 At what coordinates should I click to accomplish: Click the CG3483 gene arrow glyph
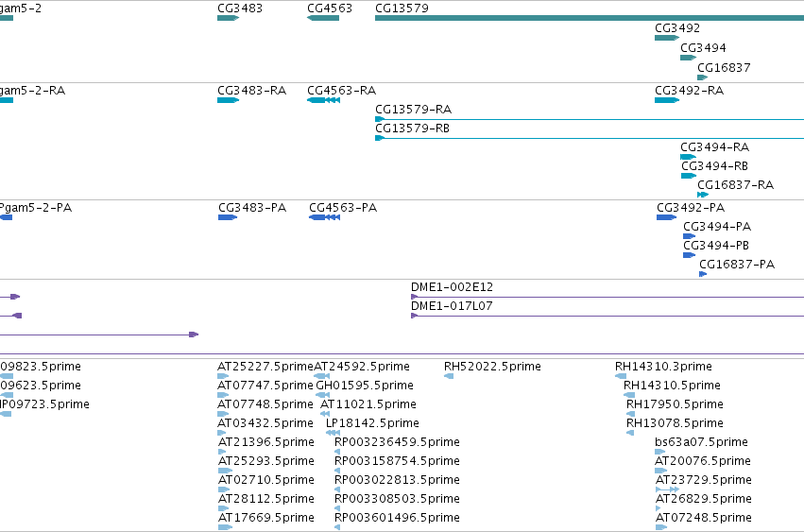coord(229,19)
